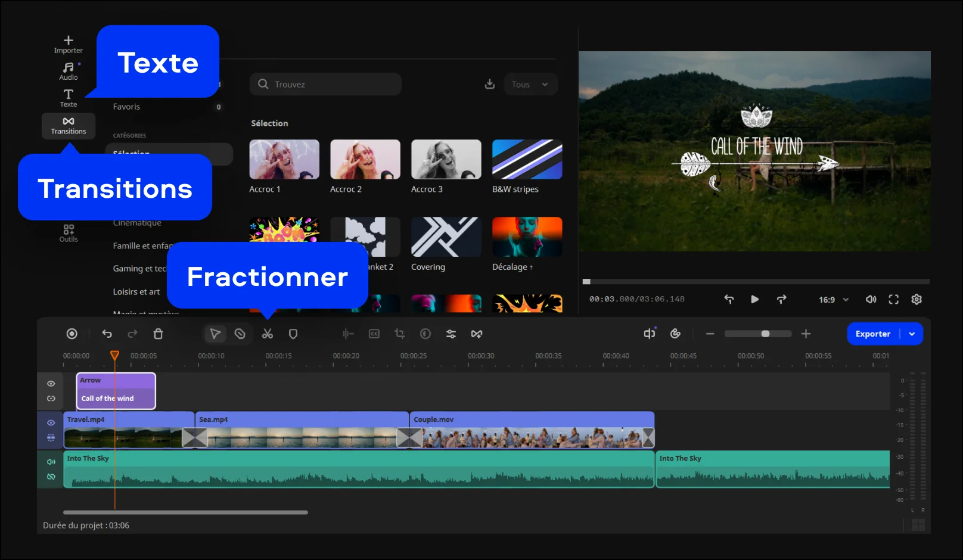Image resolution: width=963 pixels, height=560 pixels.
Task: Click the trash delete icon
Action: 158,334
